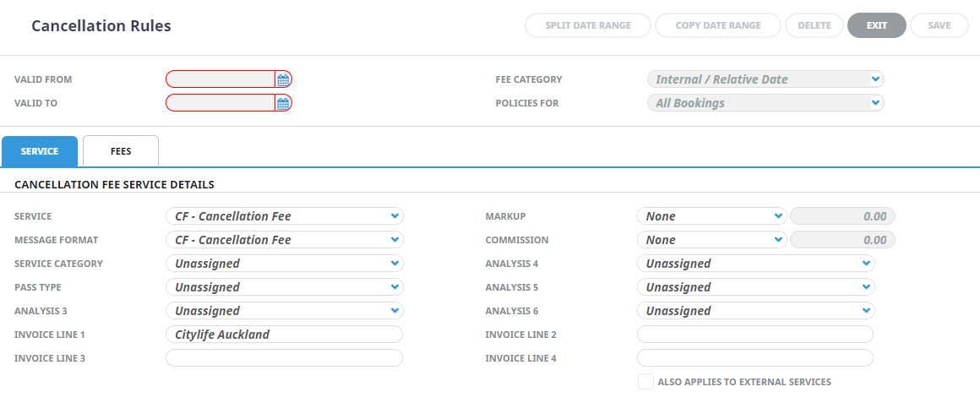
Task: Click the Invoice Line 2 field
Action: (755, 335)
